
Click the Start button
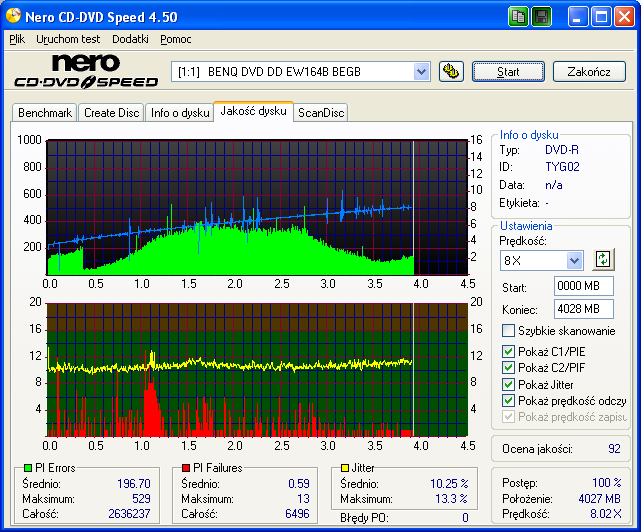click(508, 72)
